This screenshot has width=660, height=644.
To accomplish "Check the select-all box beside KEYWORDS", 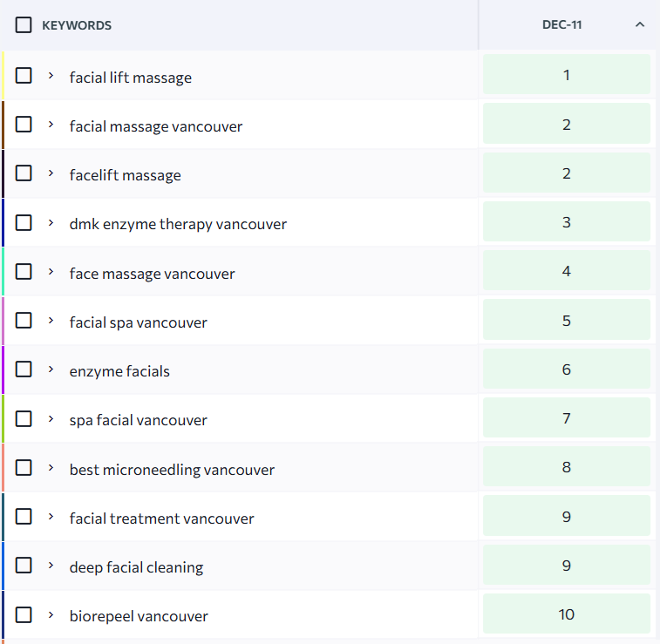I will [24, 25].
